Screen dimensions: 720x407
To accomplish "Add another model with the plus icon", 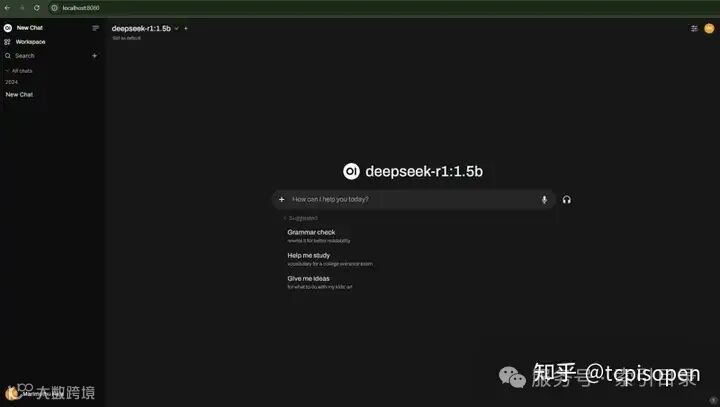I will (x=186, y=28).
